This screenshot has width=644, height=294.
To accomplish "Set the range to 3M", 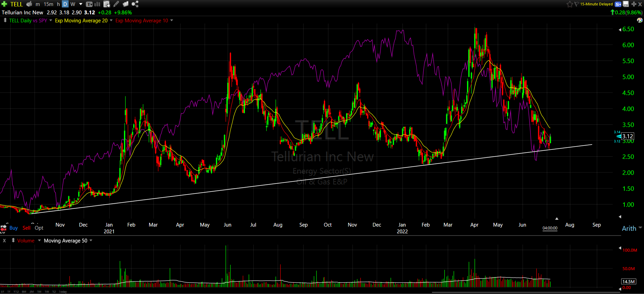I will 32,292.
